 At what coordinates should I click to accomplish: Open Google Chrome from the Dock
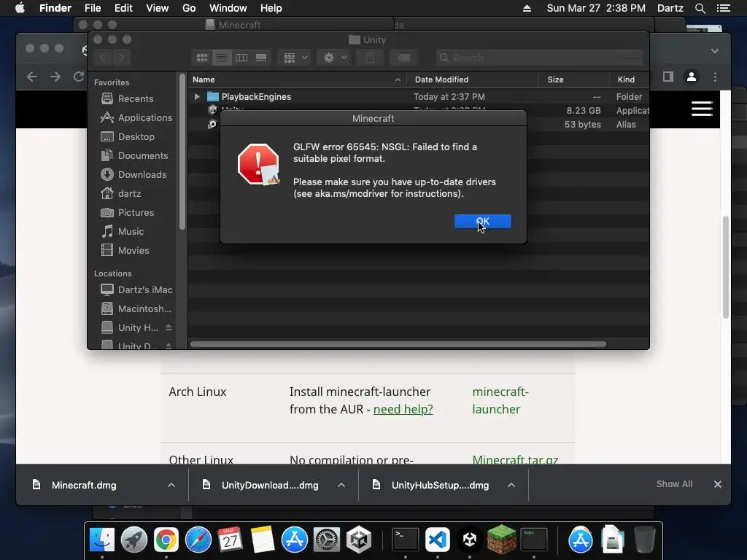coord(166,540)
